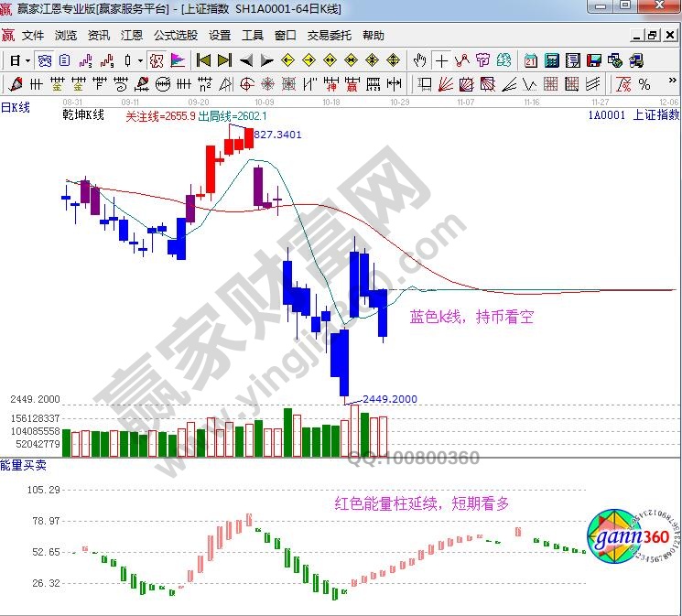682x616 pixels.
Task: Open the 公式选股 menu
Action: pyautogui.click(x=176, y=36)
